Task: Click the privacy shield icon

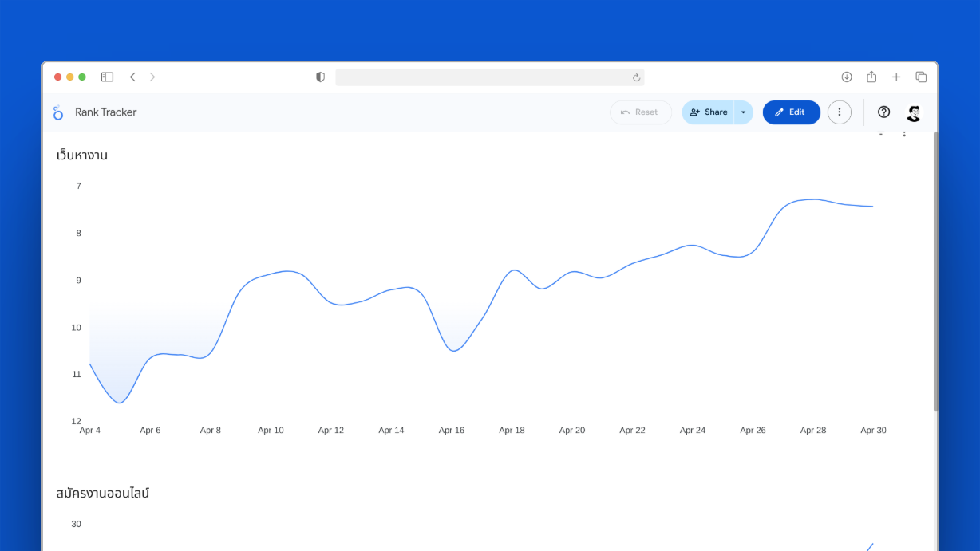Action: pyautogui.click(x=321, y=77)
